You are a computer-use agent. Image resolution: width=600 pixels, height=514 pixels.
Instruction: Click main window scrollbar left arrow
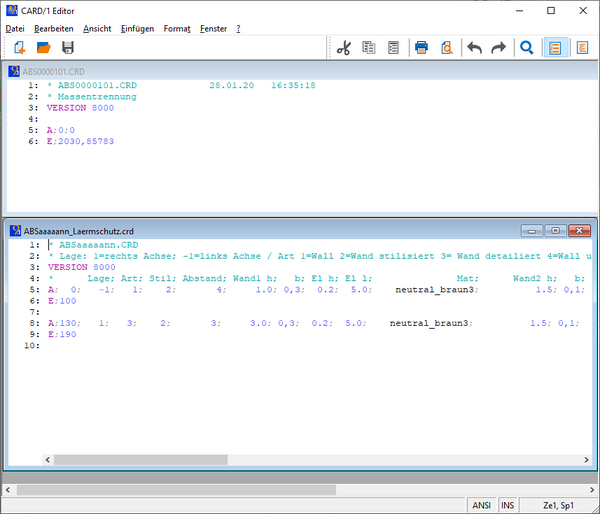8,490
